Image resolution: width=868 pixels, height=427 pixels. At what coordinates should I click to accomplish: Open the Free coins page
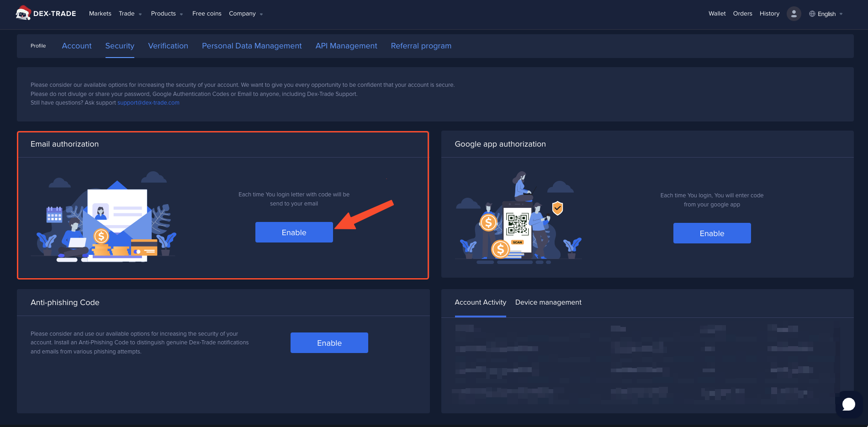[x=207, y=14]
